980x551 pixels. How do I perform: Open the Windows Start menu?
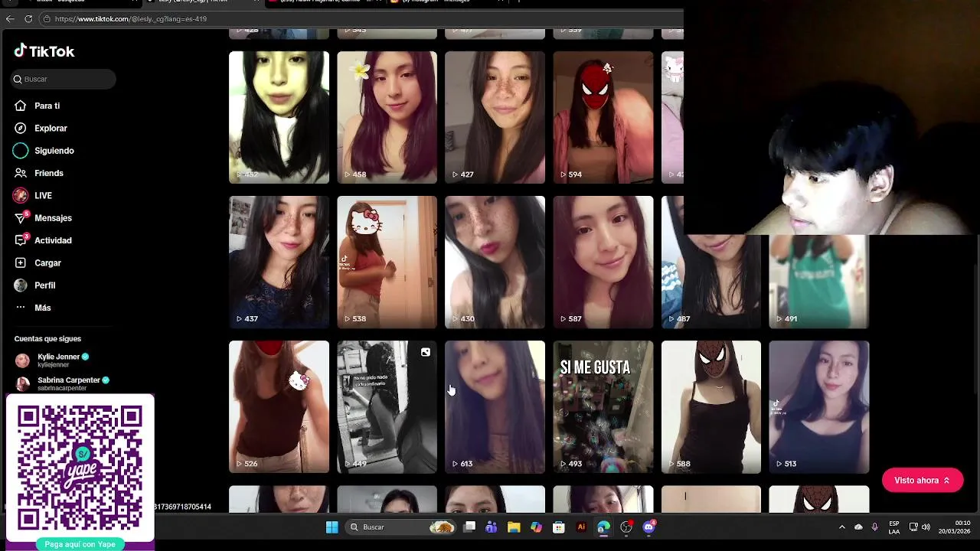coord(332,527)
